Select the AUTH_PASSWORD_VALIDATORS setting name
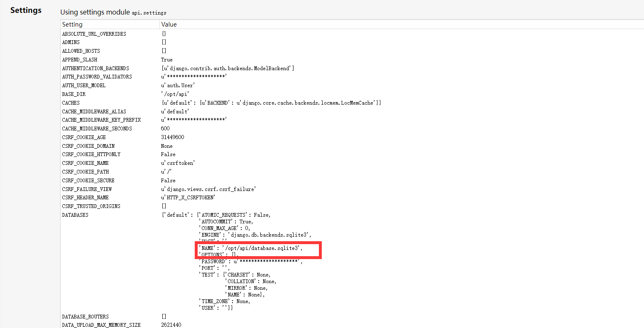This screenshot has height=328, width=644. (97, 77)
